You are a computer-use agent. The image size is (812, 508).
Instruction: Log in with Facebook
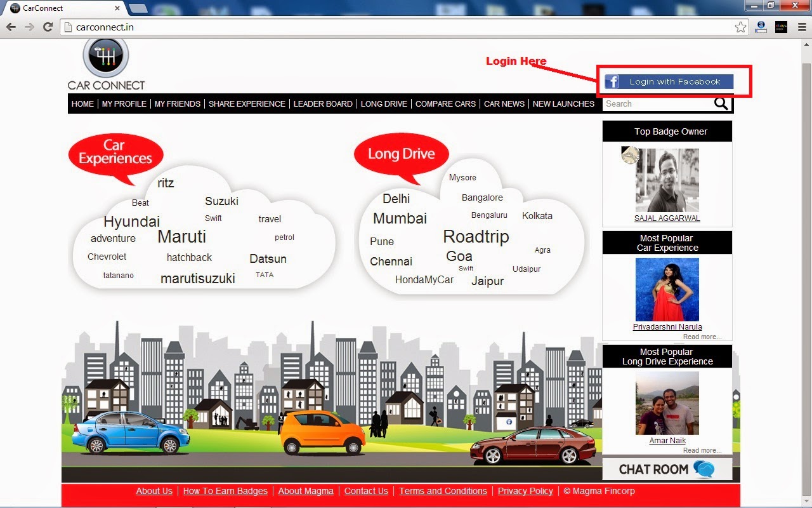click(669, 81)
